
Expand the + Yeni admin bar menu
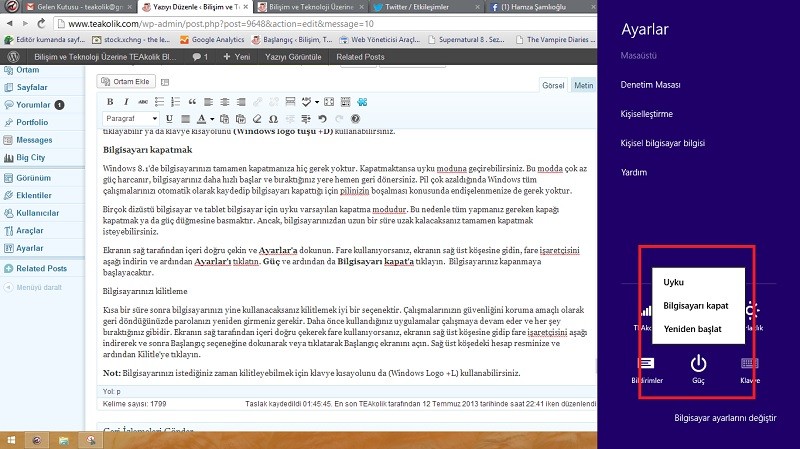234,57
